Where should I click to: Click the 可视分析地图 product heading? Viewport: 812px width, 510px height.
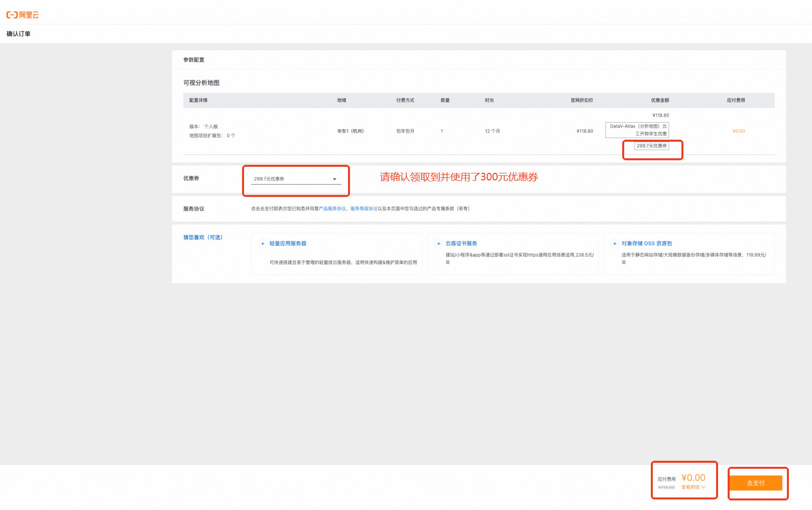click(201, 83)
